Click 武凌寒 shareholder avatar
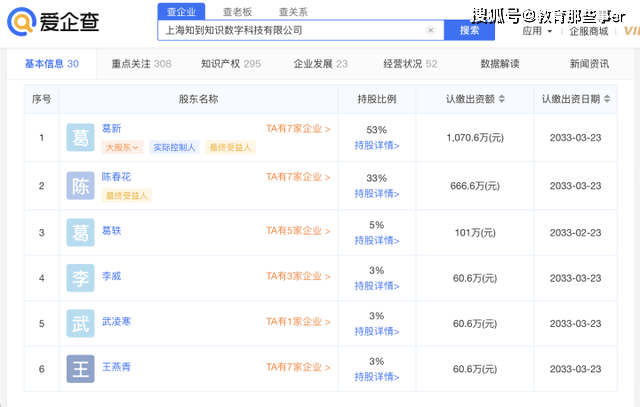This screenshot has width=640, height=407. tap(81, 323)
